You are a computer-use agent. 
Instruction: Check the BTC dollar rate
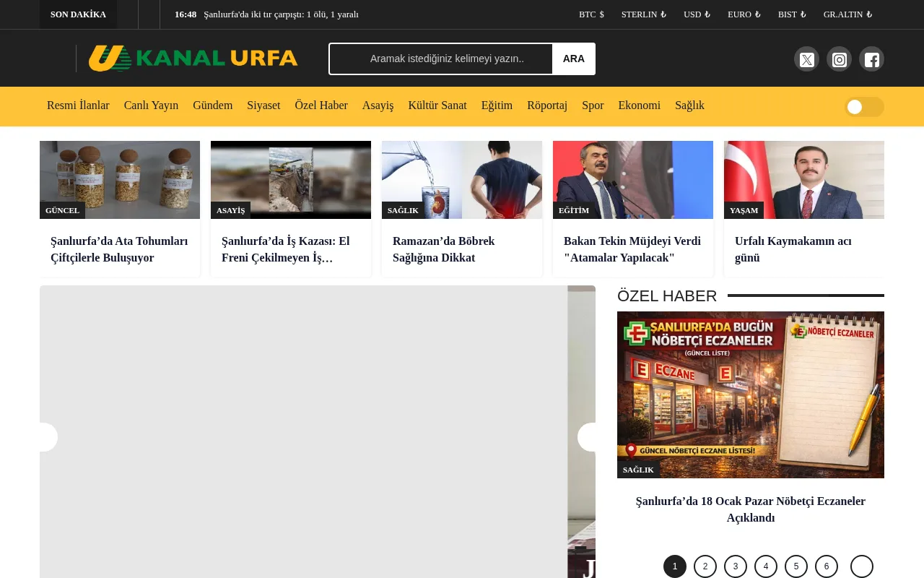[x=591, y=14]
